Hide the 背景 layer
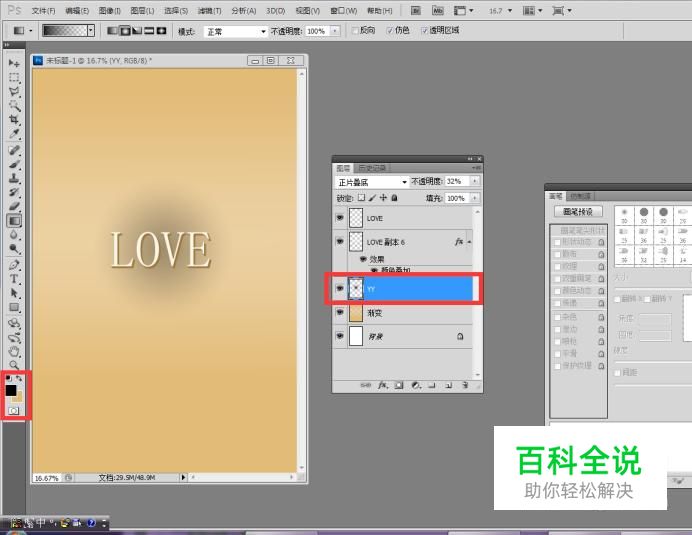 click(340, 336)
